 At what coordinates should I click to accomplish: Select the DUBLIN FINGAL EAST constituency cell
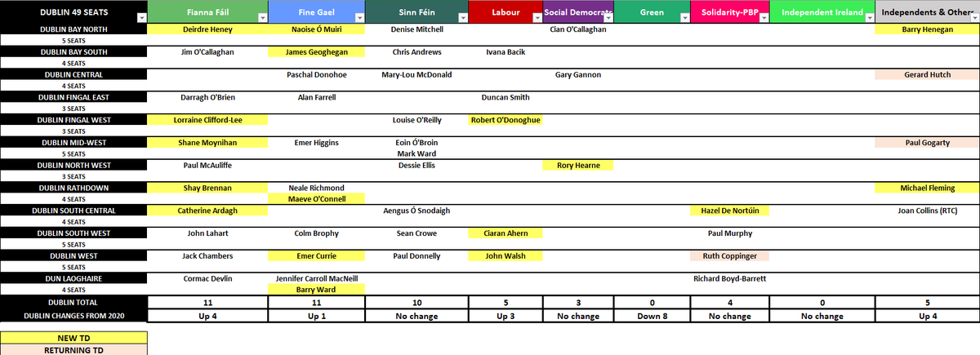(73, 97)
